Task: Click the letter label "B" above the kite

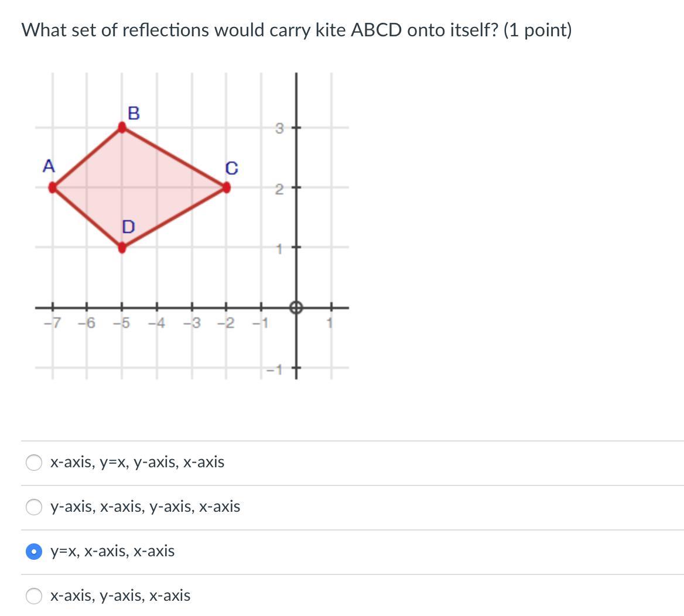Action: click(x=134, y=112)
